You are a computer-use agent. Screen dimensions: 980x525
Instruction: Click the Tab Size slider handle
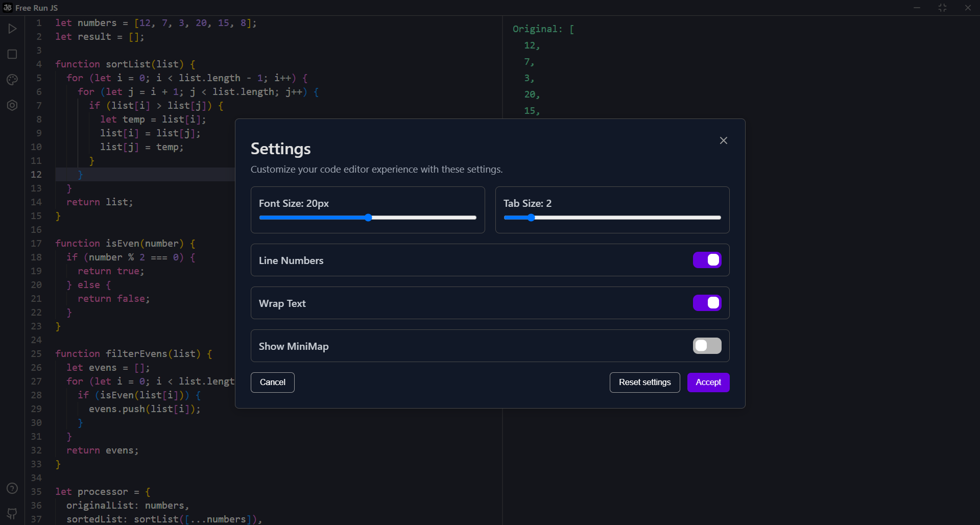pyautogui.click(x=531, y=218)
